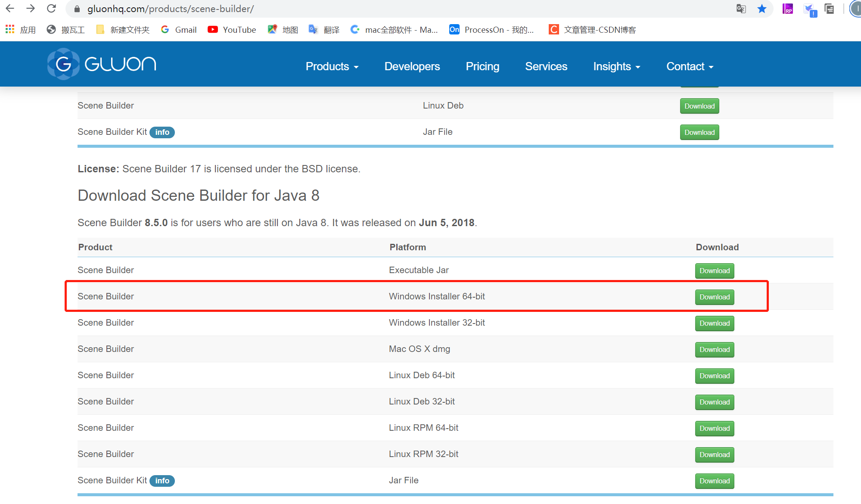Click the reading list extension icon
The image size is (861, 504).
[829, 9]
